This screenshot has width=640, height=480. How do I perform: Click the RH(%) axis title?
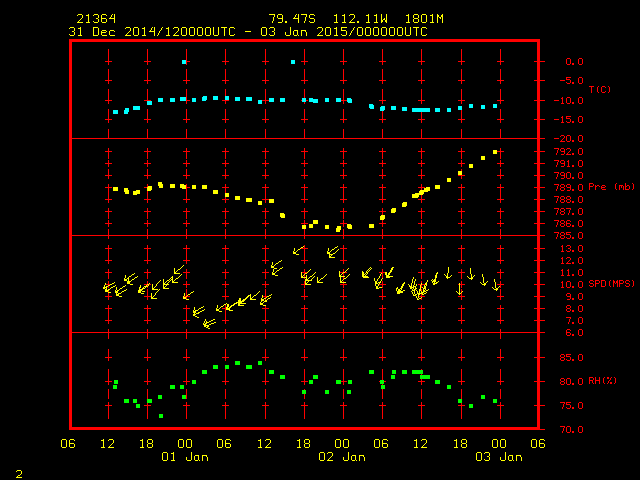click(602, 381)
